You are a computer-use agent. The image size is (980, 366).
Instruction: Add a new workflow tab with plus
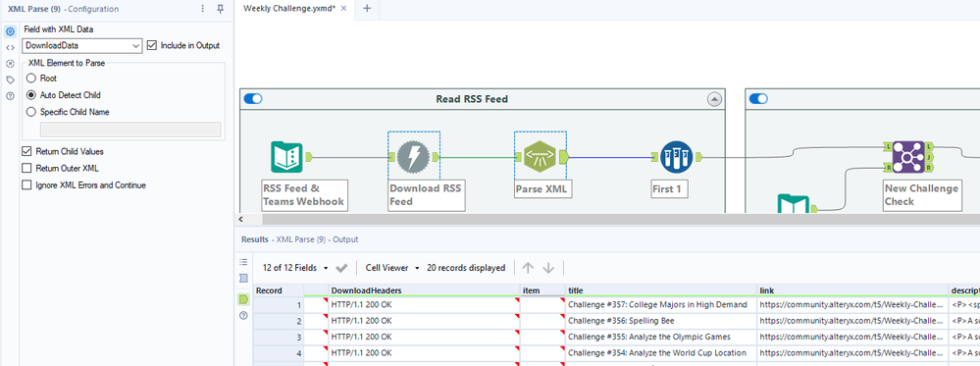tap(367, 8)
